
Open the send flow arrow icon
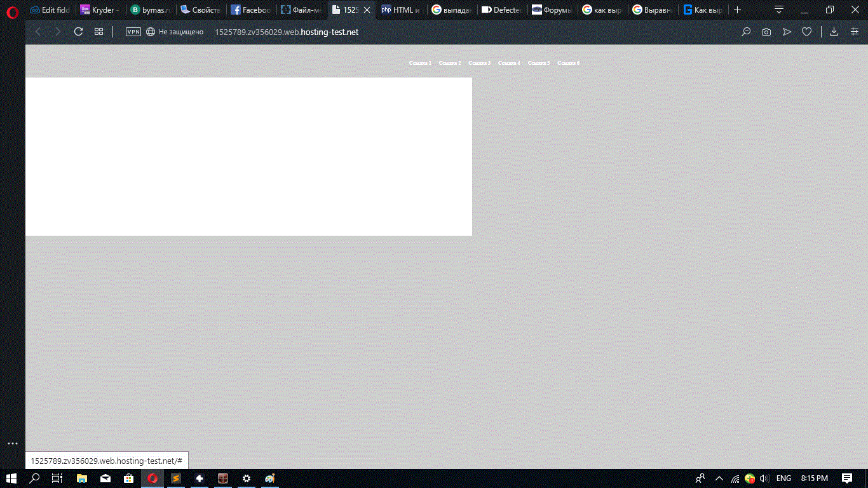(787, 32)
